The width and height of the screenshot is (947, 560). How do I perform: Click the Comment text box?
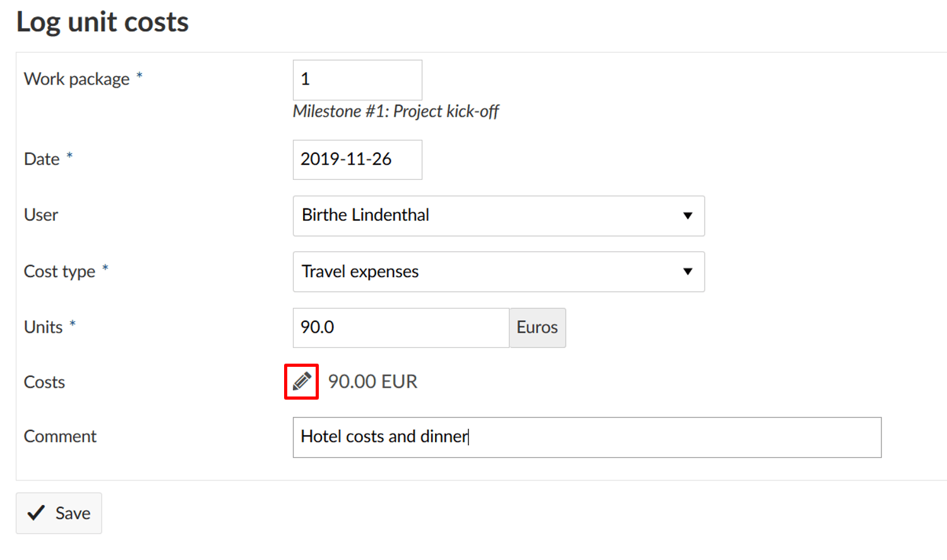tap(586, 437)
